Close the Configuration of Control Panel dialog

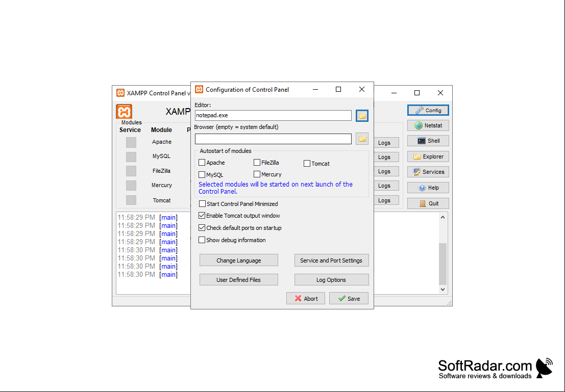pos(362,89)
